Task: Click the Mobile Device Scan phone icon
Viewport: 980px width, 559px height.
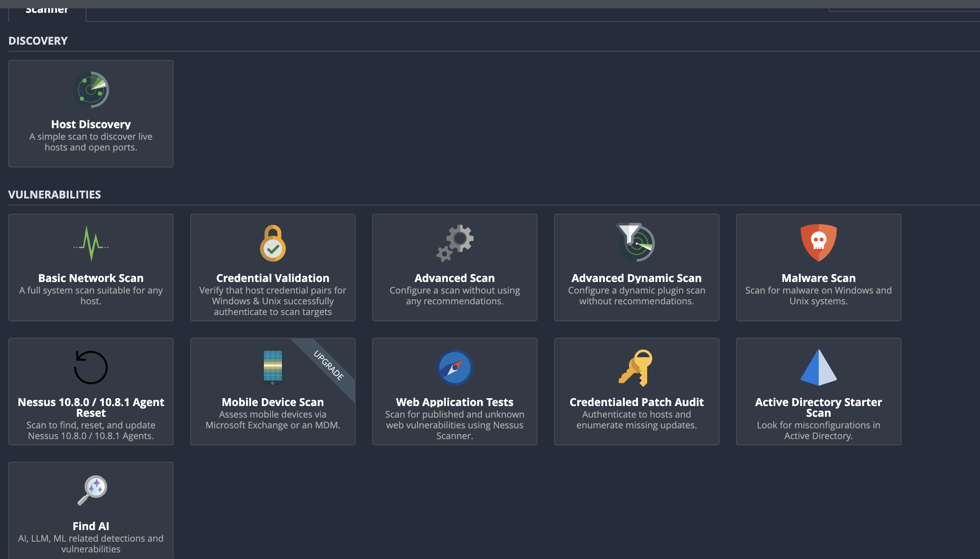Action: tap(273, 368)
